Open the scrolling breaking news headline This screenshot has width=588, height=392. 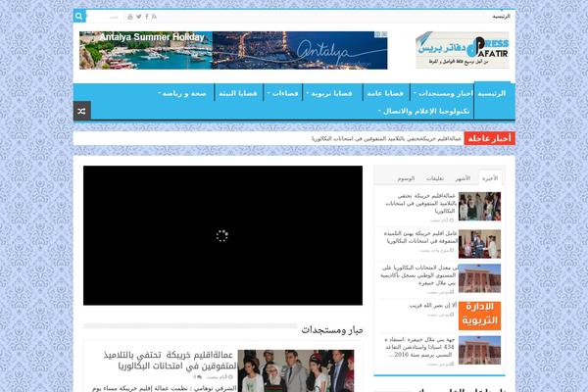(x=386, y=139)
